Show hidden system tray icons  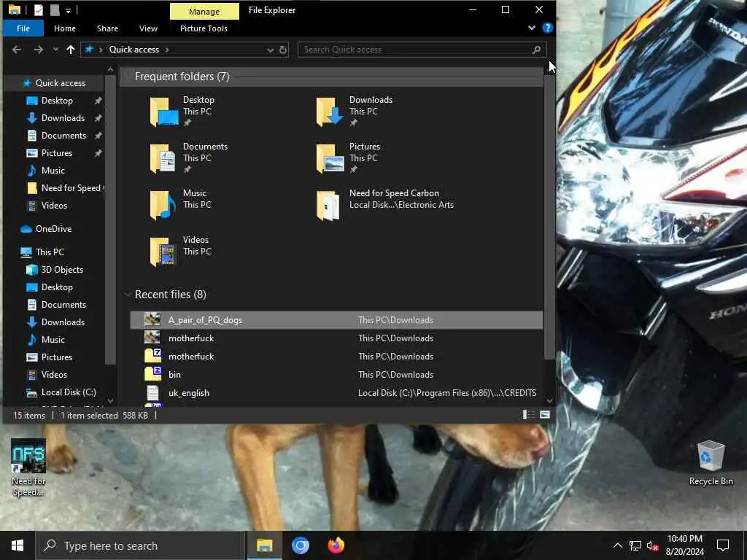617,545
